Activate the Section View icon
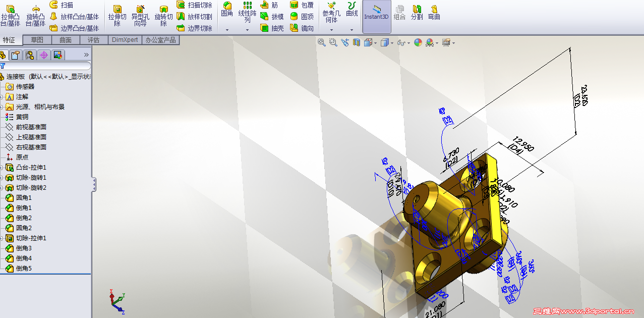644x318 pixels. [357, 43]
